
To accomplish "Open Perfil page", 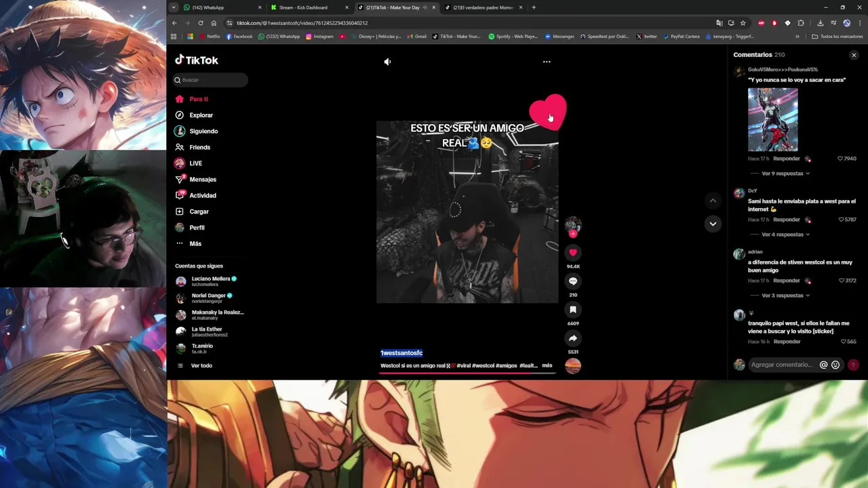I will pyautogui.click(x=191, y=228).
